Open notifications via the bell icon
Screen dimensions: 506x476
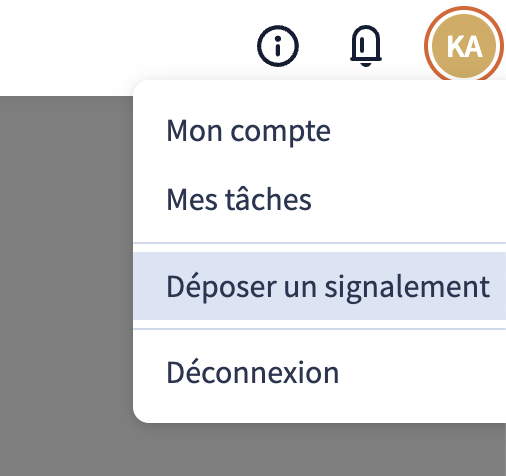[366, 46]
